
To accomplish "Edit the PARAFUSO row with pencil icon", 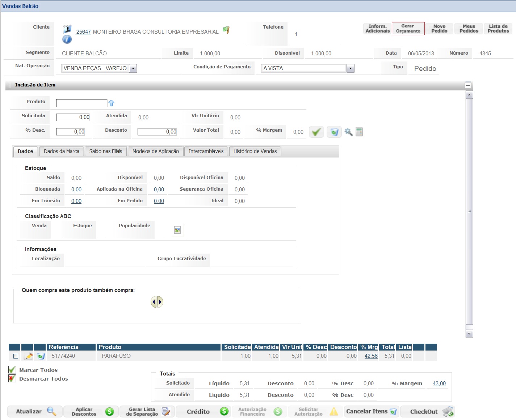I will coord(28,356).
